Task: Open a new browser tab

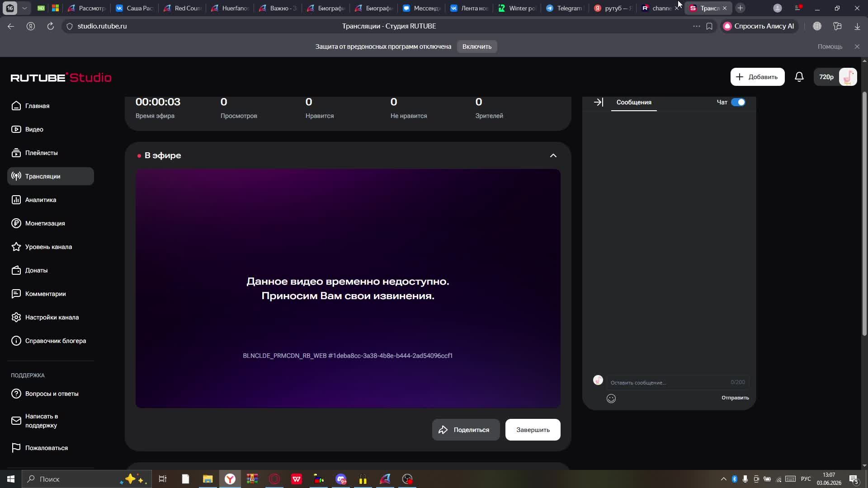Action: (740, 8)
